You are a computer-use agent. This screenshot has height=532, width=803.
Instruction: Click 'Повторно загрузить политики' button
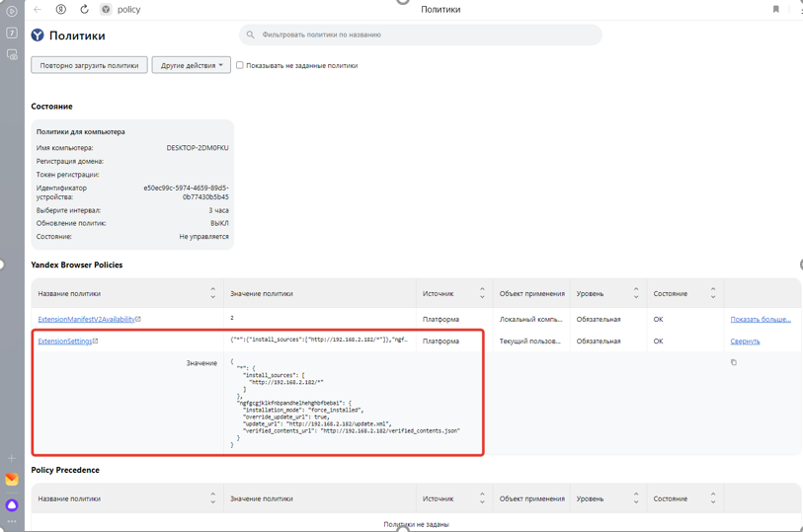89,65
